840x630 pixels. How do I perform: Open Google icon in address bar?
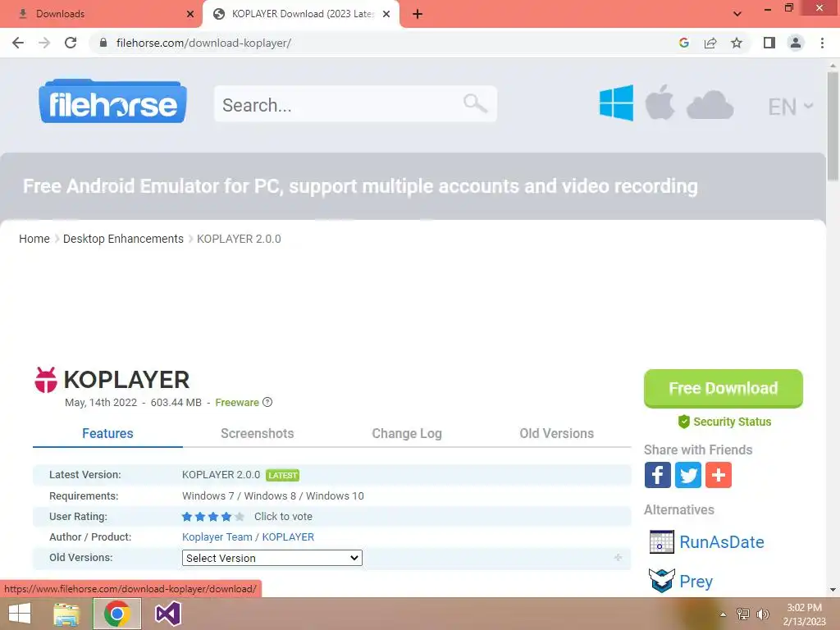pos(683,43)
